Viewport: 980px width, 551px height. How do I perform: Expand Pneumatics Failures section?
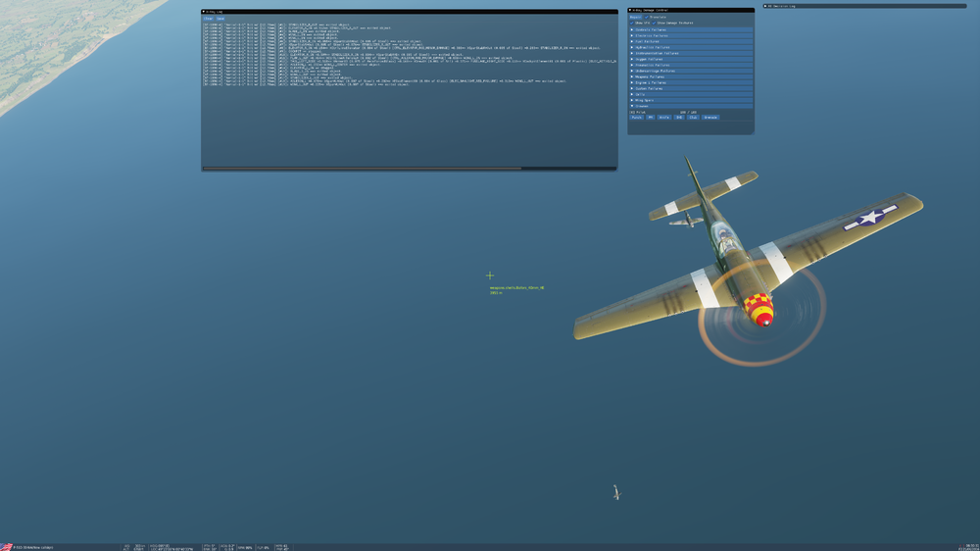(691, 65)
